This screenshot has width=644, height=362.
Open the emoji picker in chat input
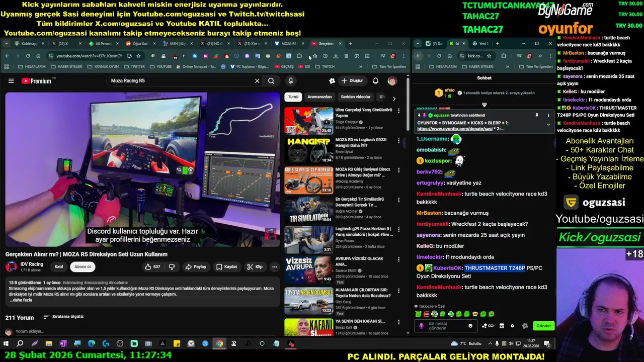pos(470,326)
